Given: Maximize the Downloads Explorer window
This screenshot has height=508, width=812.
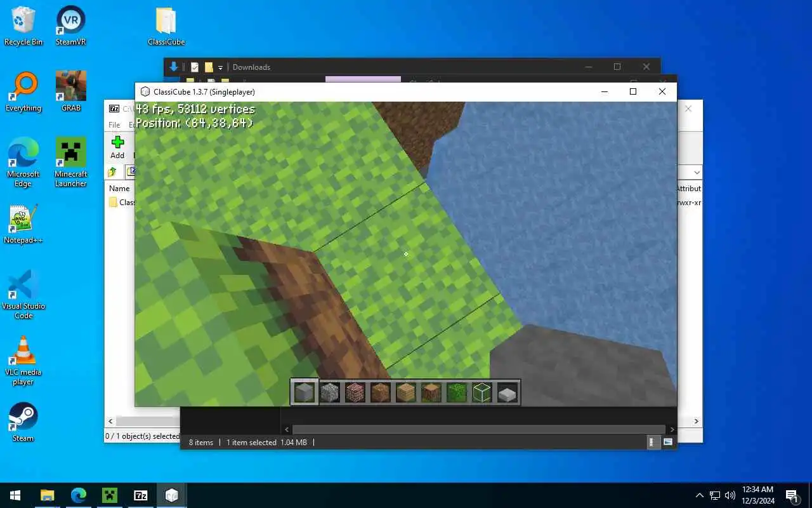Looking at the screenshot, I should coord(617,67).
